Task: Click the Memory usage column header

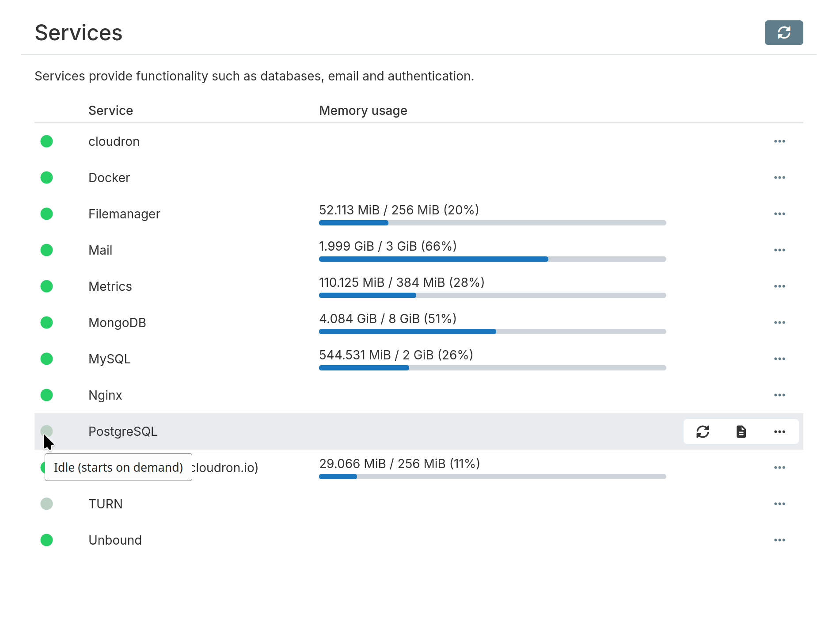Action: click(363, 111)
